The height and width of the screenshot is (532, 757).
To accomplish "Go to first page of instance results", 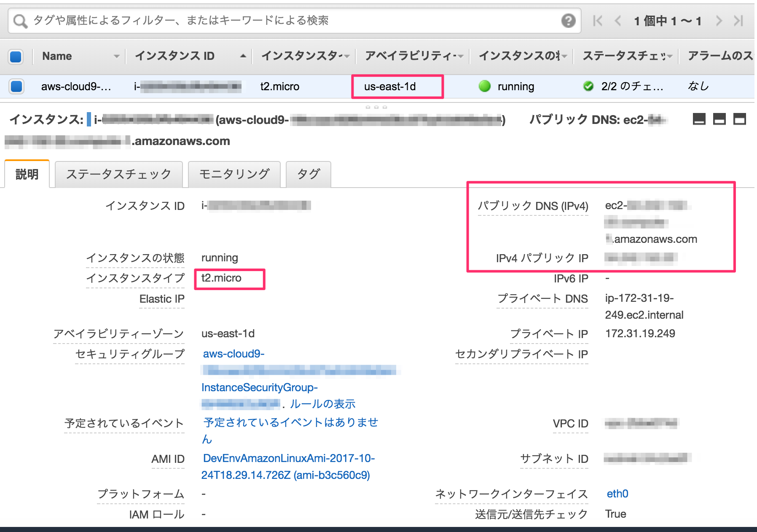I will coord(597,21).
